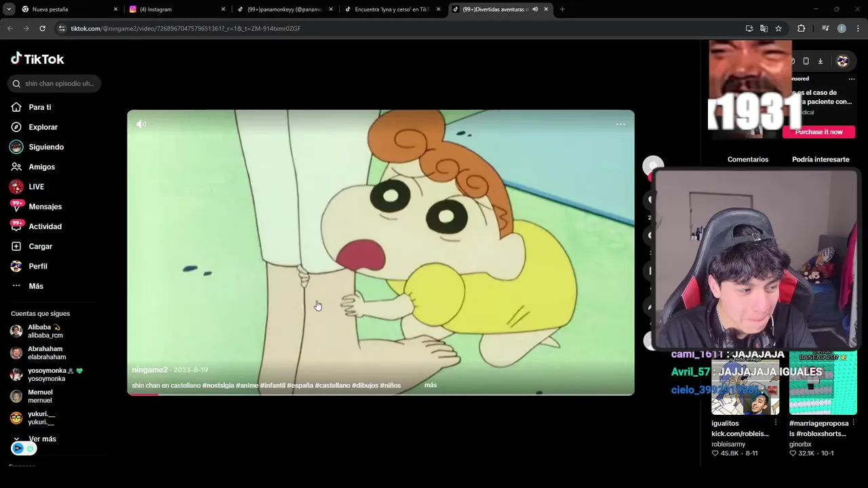Open Mernuel followed account
868x488 pixels.
click(x=32, y=396)
